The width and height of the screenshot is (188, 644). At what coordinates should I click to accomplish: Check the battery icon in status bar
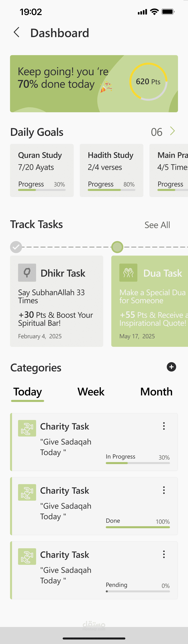[x=168, y=12]
